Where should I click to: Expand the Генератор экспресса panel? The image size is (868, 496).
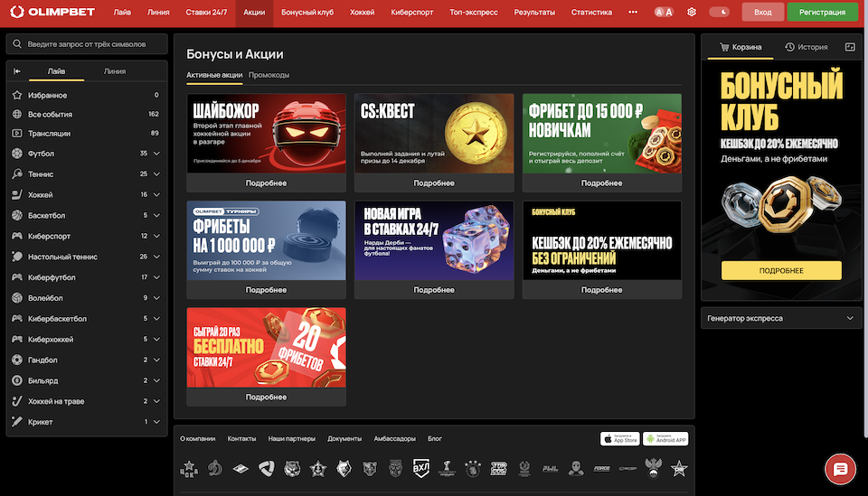[849, 318]
